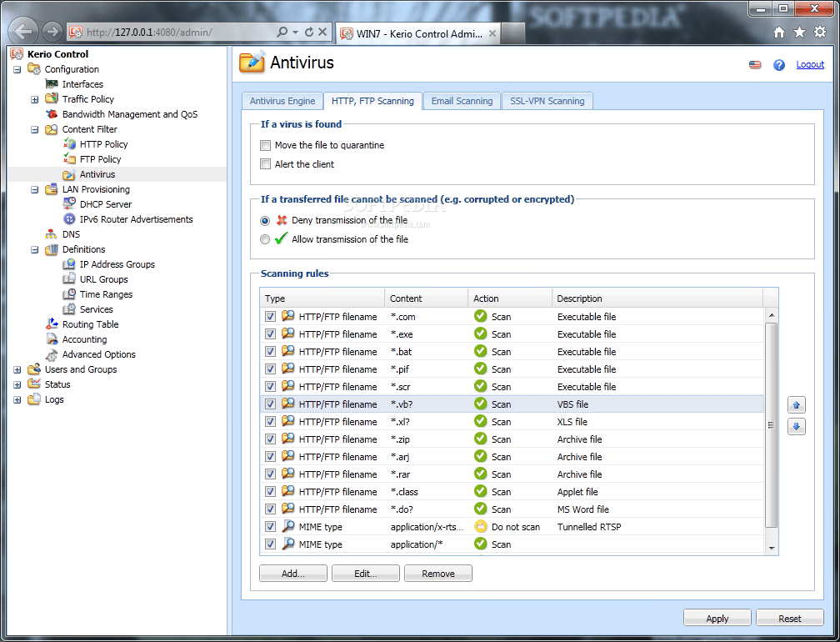Open Time Ranges icon
The width and height of the screenshot is (840, 642).
pyautogui.click(x=69, y=293)
